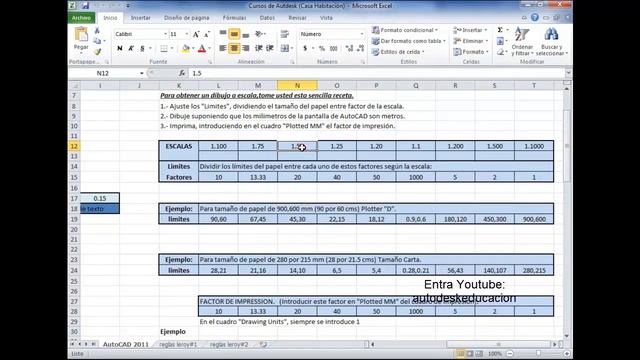The image size is (640, 360).
Task: Toggle middle vertical alignment
Action: 234,34
